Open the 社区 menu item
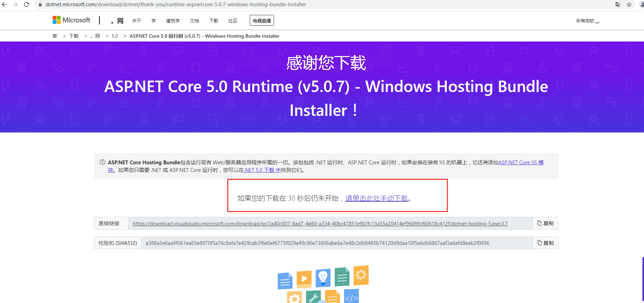 [233, 21]
